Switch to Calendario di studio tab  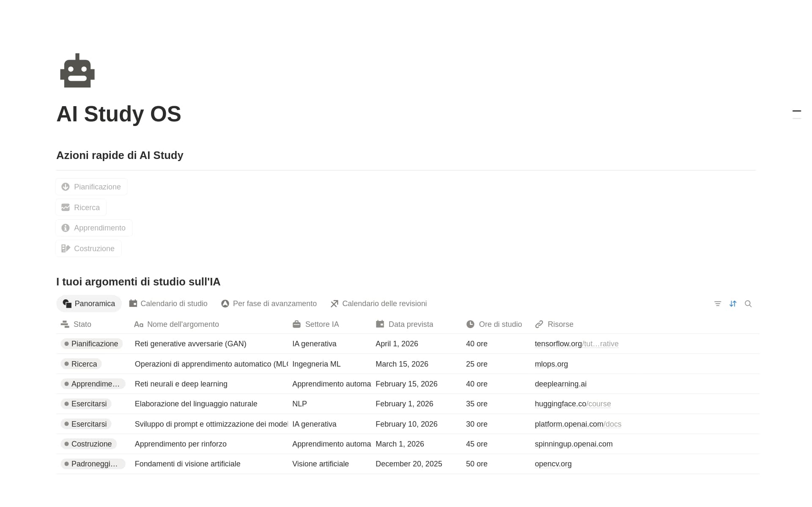click(x=168, y=304)
